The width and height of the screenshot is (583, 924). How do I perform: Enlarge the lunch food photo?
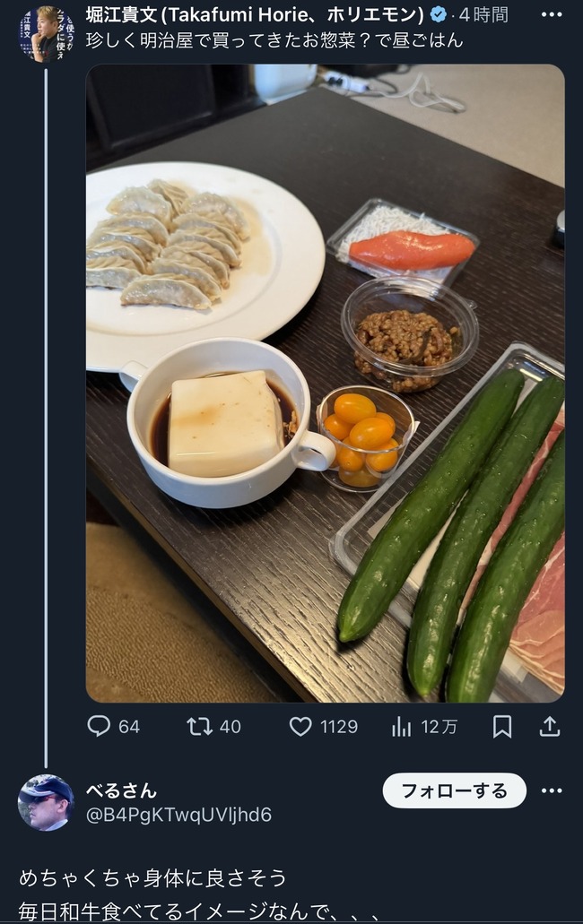pyautogui.click(x=325, y=383)
